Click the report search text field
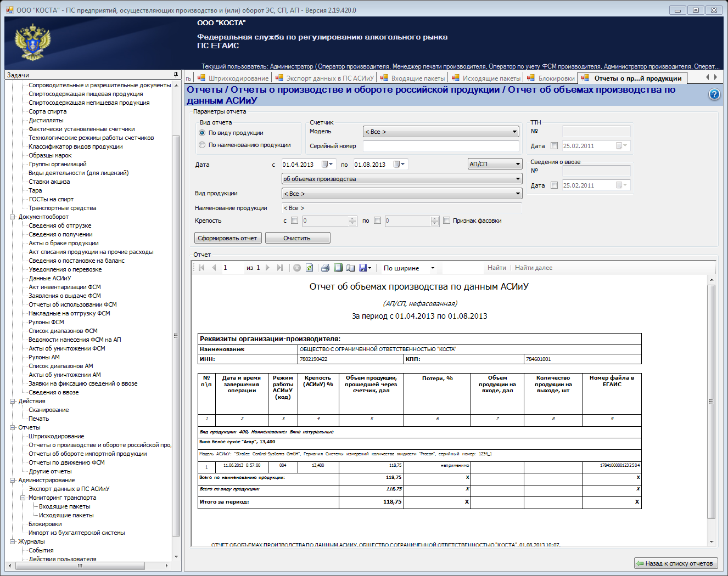The image size is (728, 576). point(462,268)
